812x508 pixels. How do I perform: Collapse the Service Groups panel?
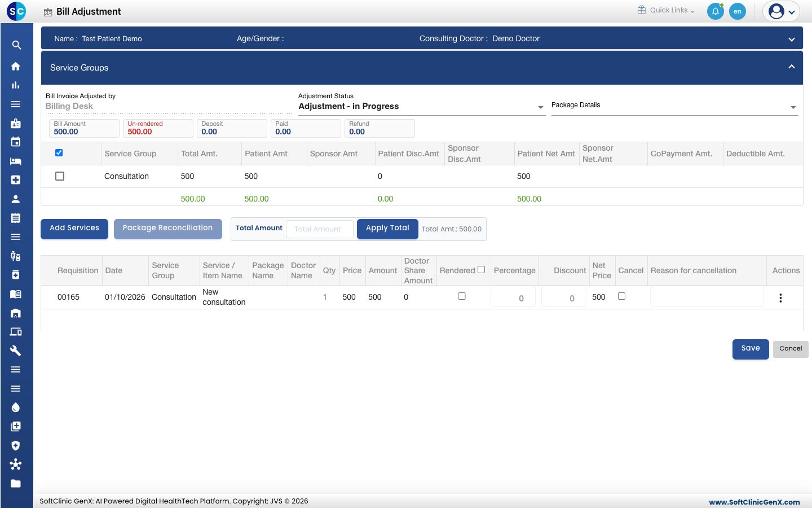point(792,67)
